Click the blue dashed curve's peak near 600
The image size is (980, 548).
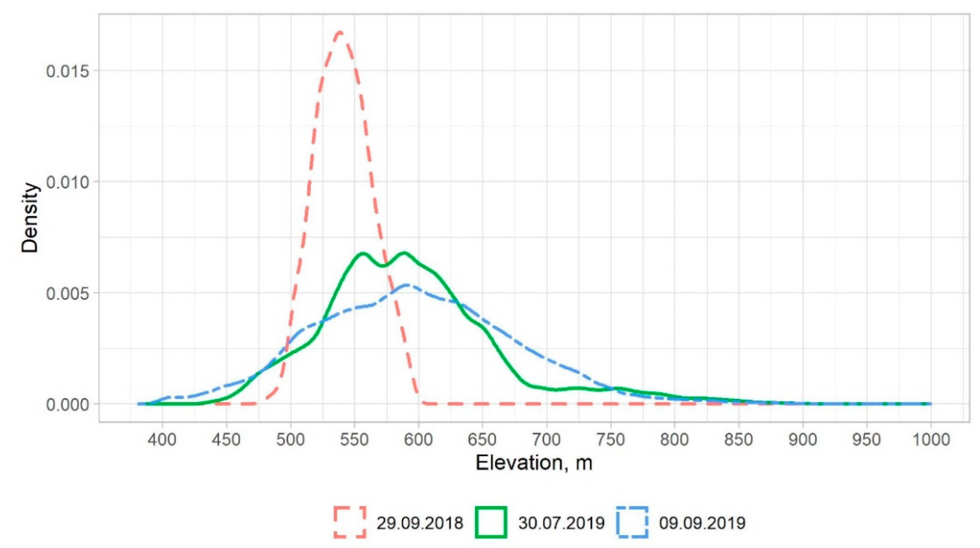(406, 285)
